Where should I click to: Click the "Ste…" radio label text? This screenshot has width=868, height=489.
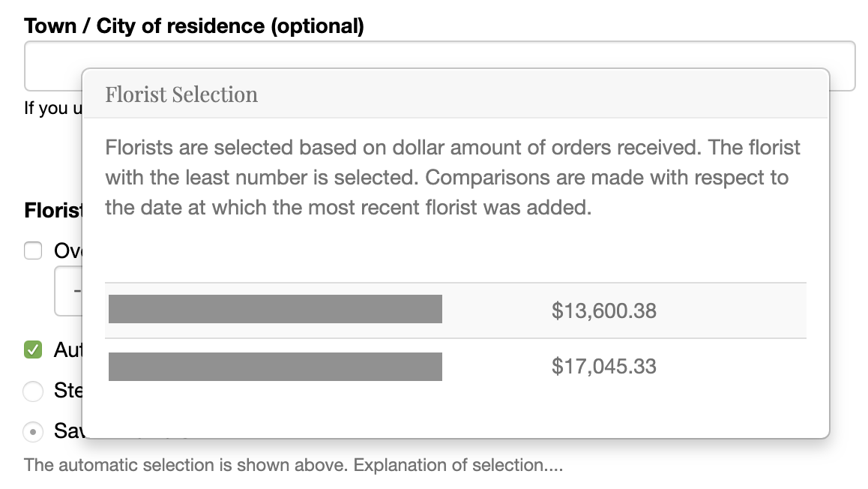tap(68, 391)
